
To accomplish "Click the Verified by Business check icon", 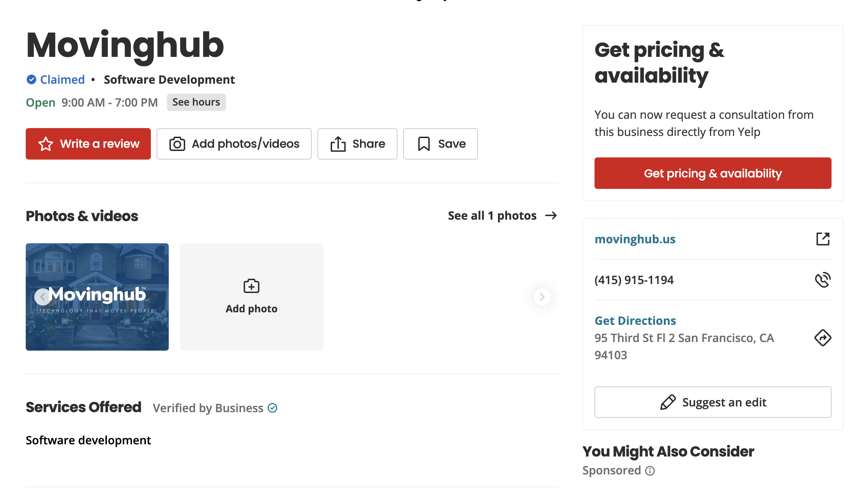I will click(x=272, y=408).
